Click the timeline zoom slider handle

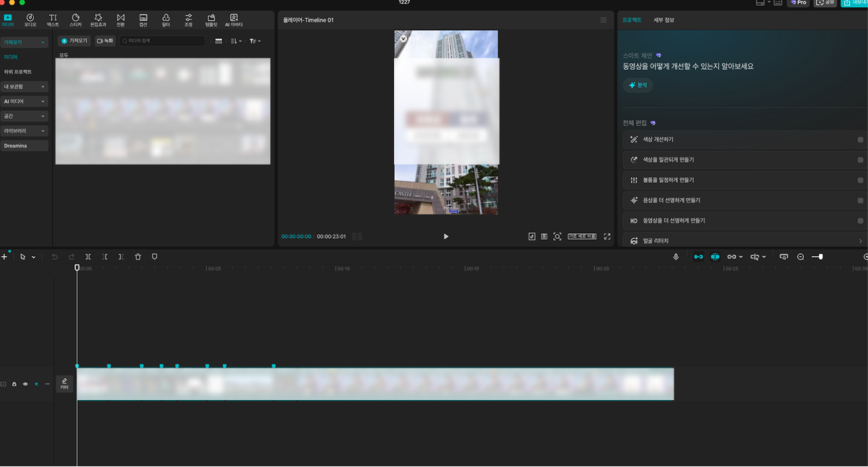pos(820,256)
